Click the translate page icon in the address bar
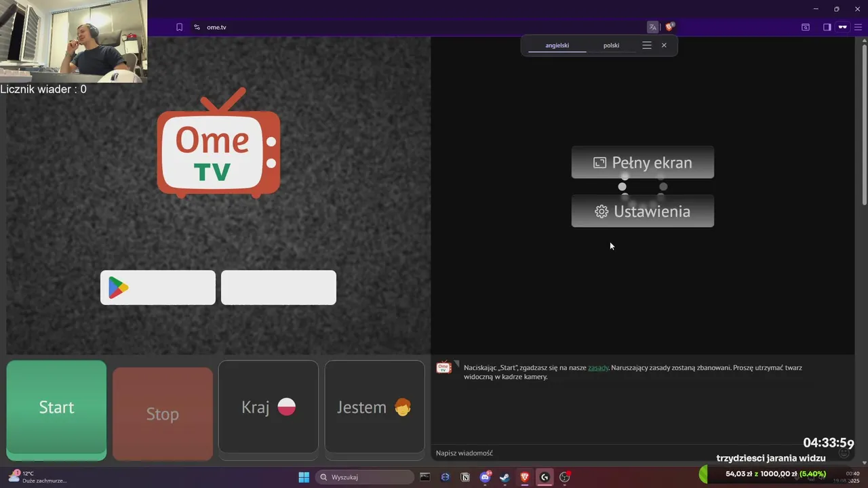 point(652,27)
